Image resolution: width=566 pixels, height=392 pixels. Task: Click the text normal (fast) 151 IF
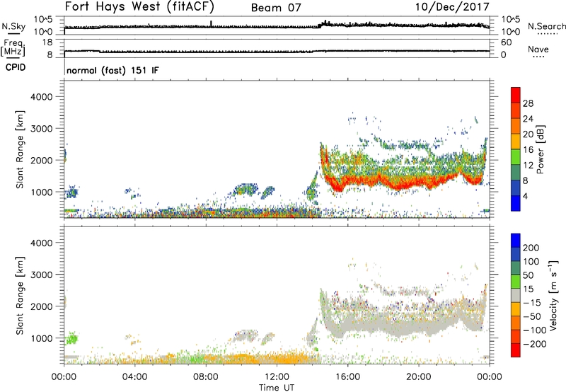pos(112,70)
